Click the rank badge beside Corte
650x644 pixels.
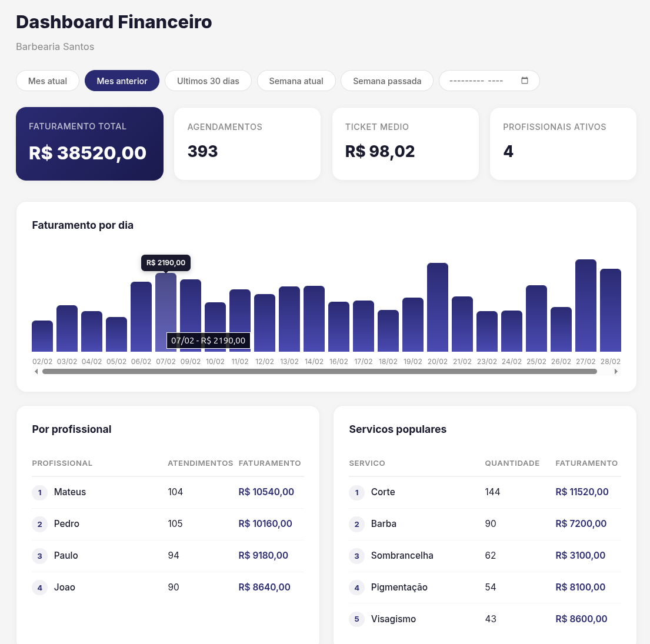(x=356, y=493)
